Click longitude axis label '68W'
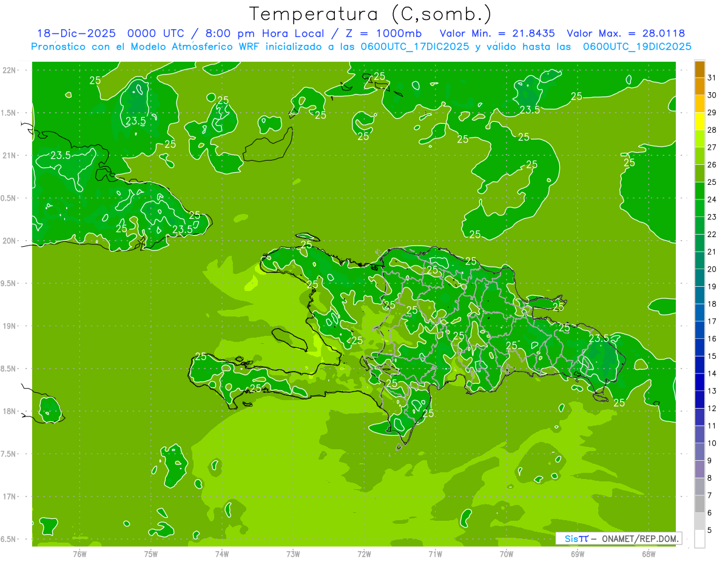The width and height of the screenshot is (728, 562). point(649,554)
